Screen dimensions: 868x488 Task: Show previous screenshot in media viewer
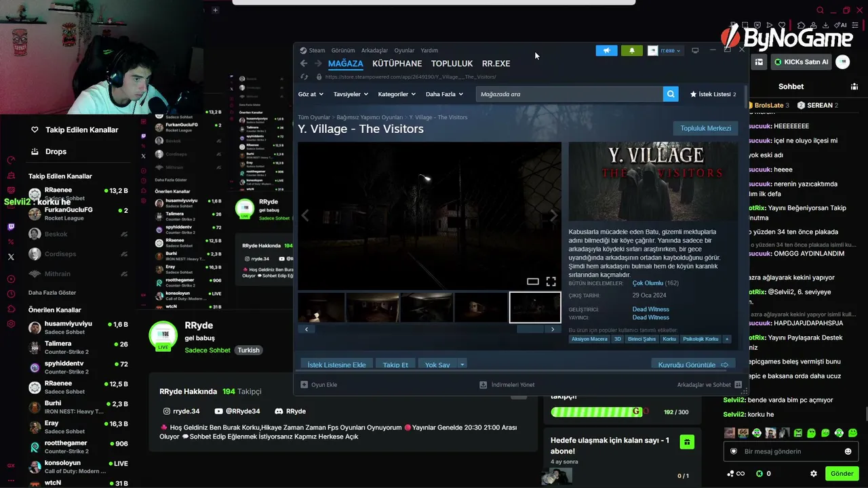pos(305,216)
